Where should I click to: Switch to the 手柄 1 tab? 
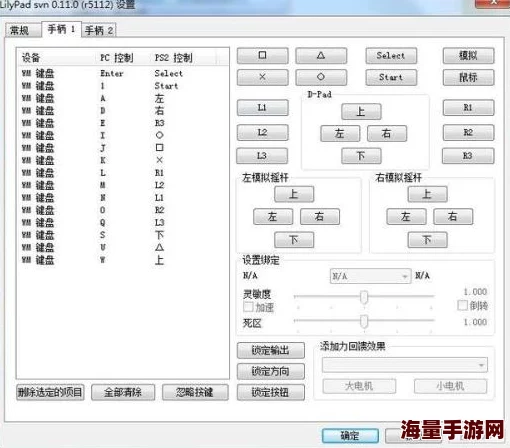(x=61, y=29)
